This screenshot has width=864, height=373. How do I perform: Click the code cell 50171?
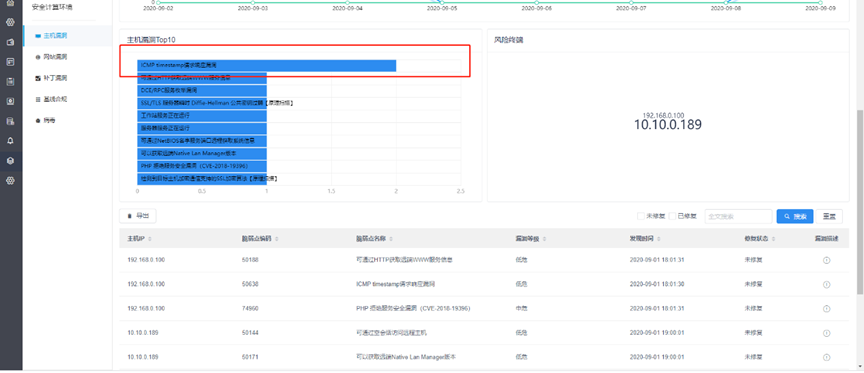250,357
